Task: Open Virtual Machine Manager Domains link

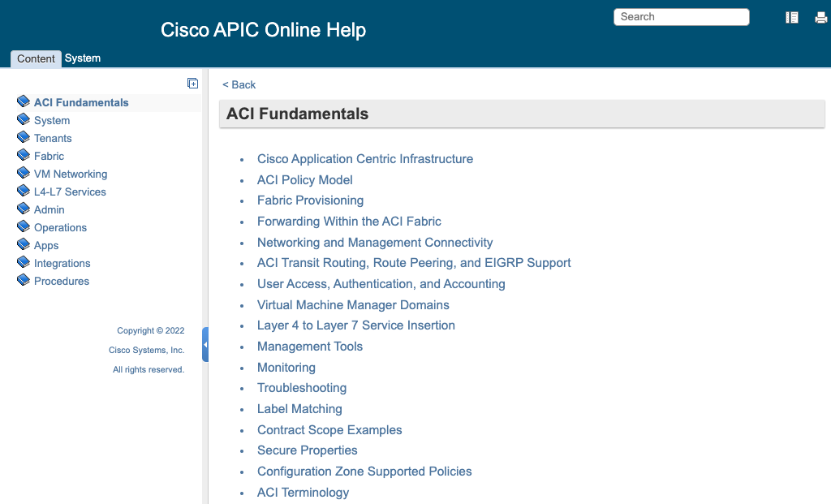Action: coord(353,305)
